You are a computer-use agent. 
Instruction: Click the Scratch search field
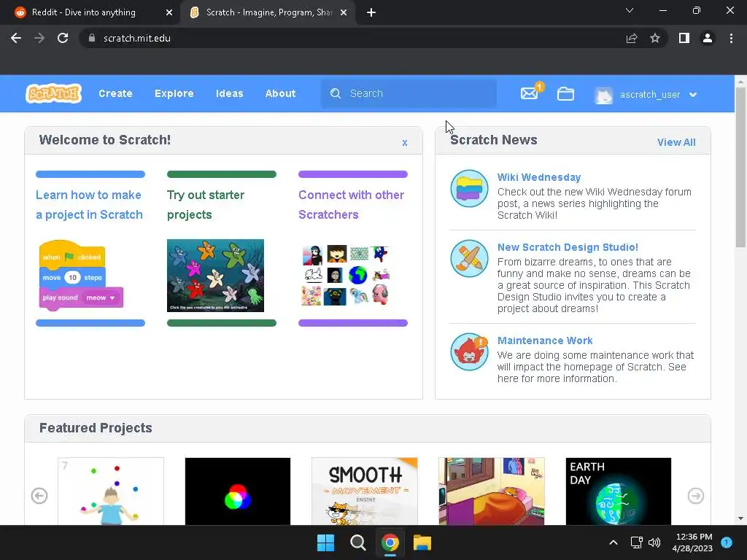(x=409, y=93)
